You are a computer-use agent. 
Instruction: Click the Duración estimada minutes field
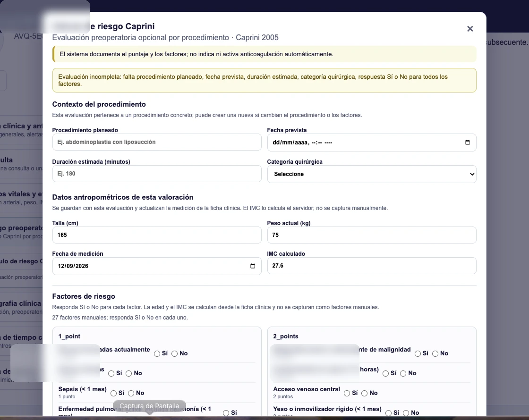[156, 174]
